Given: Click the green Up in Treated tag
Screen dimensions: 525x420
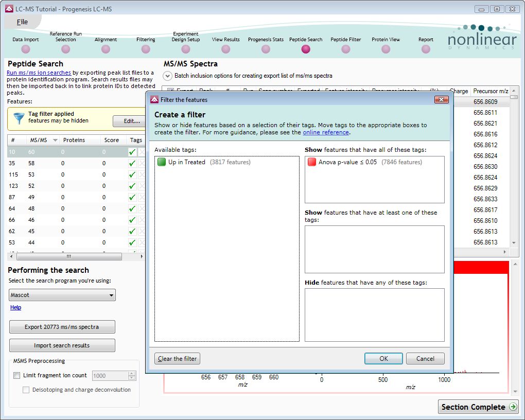Looking at the screenshot, I should tap(162, 162).
